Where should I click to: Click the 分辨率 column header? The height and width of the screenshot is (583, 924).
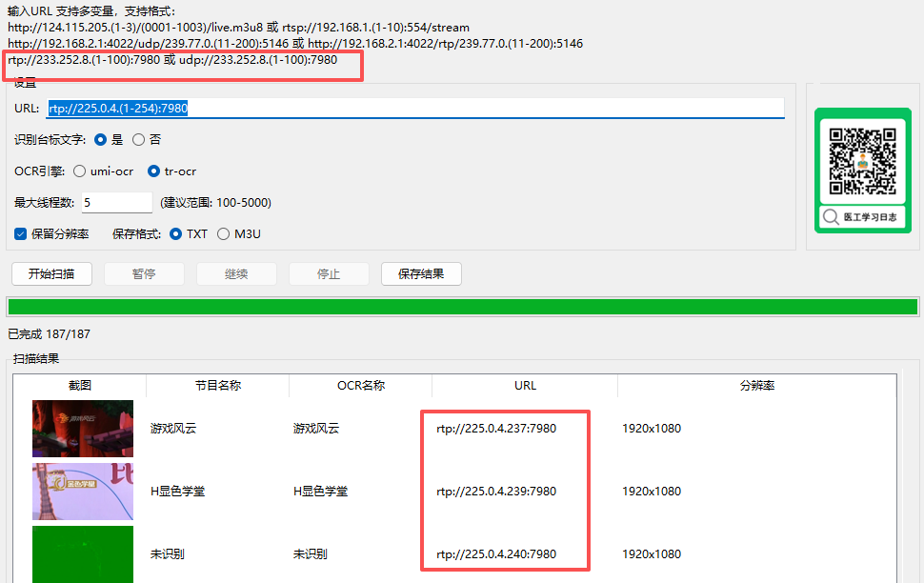[756, 386]
